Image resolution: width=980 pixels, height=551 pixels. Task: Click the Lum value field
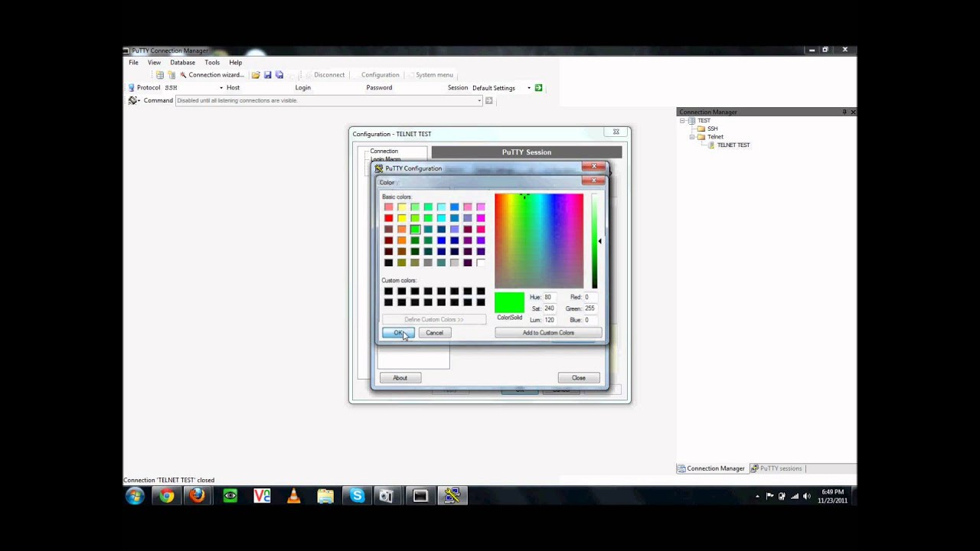[x=550, y=320]
